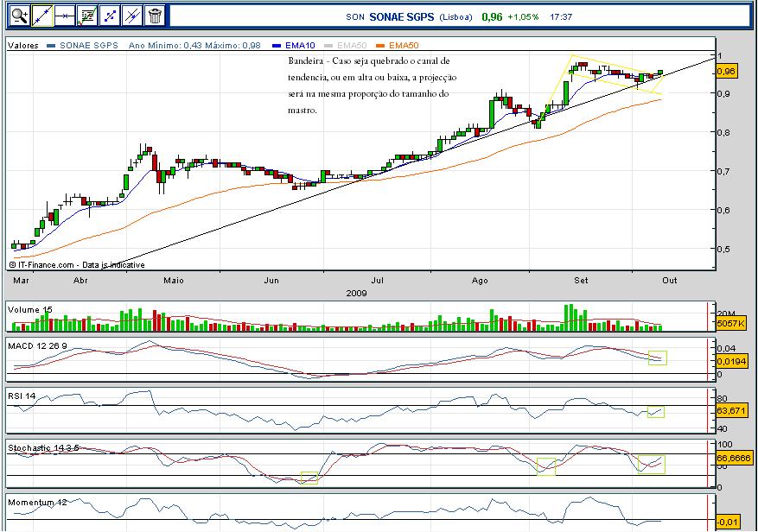Viewport: 758px width, 532px height.
Task: Click the 0,9 price axis label
Action: pos(723,93)
